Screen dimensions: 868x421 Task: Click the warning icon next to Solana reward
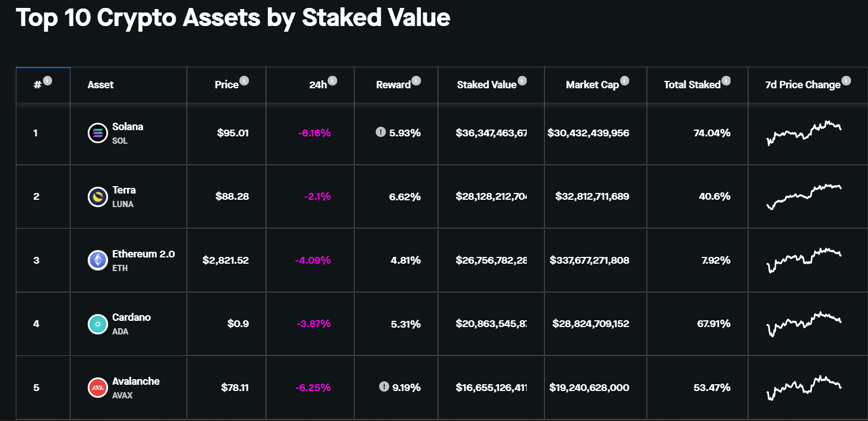381,132
